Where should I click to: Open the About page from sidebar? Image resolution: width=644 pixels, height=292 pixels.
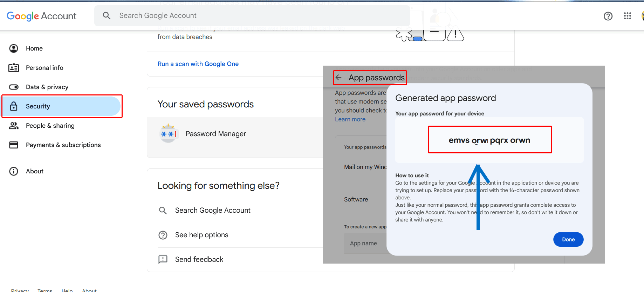click(x=35, y=171)
